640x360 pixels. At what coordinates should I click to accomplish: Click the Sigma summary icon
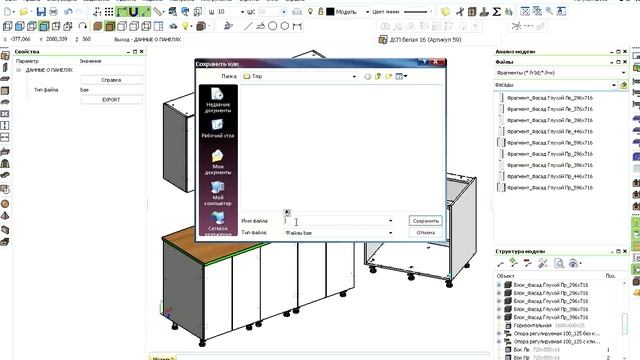tap(496, 12)
